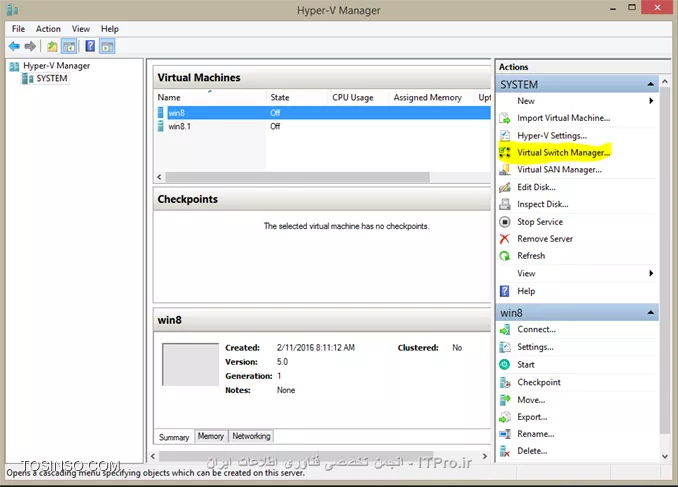Switch to the Networking tab
This screenshot has height=487, width=678.
click(251, 436)
